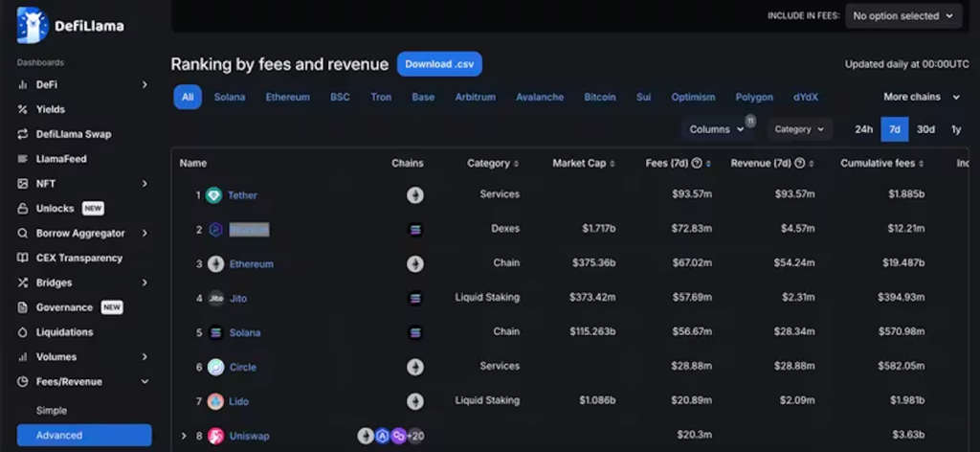This screenshot has height=452, width=980.
Task: Switch to the dYdX chain tab
Action: pos(805,97)
